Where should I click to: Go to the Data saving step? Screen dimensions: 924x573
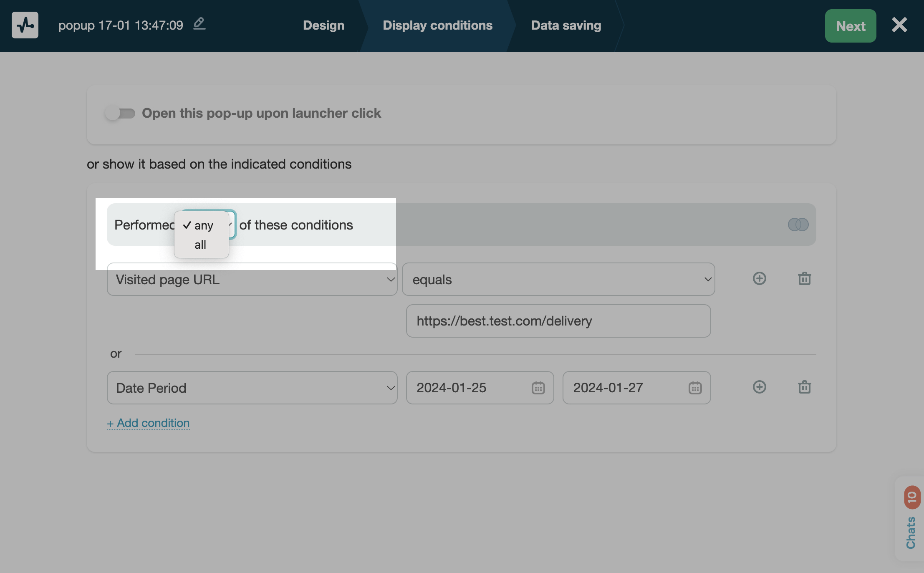coord(566,25)
